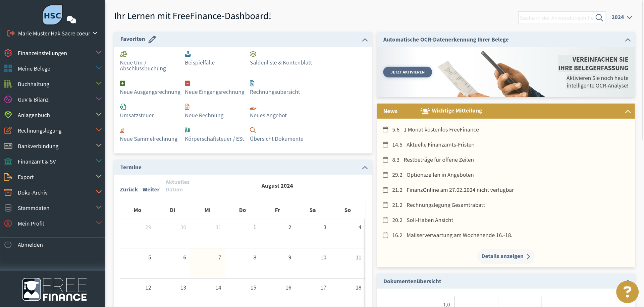
Task: Click the Finanzeinstellungen gear icon
Action: [8, 53]
